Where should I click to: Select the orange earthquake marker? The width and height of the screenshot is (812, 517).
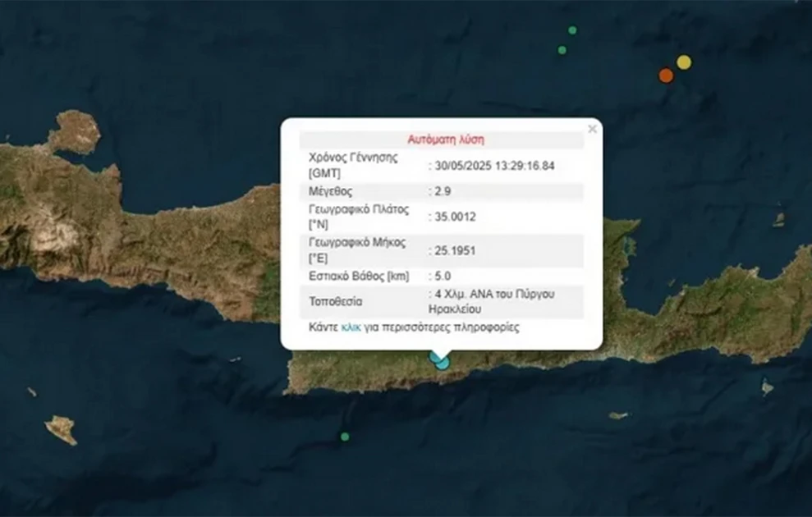point(666,75)
